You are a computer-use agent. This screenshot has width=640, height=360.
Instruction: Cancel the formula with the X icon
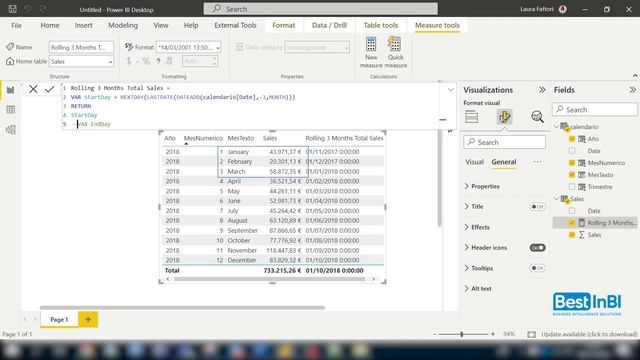click(33, 89)
